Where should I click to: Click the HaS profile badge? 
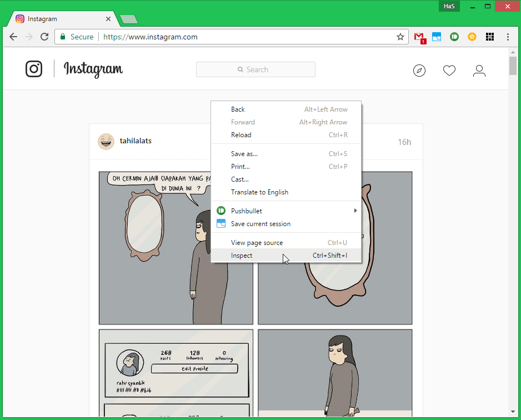[x=449, y=6]
